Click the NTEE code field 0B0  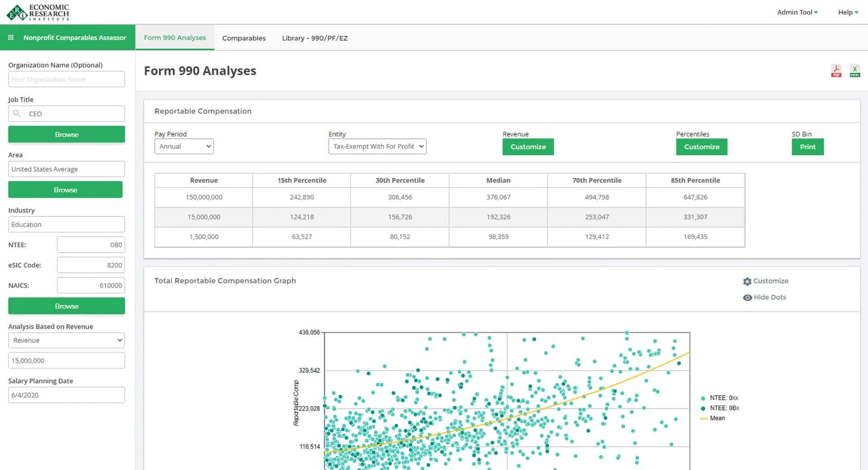tap(91, 245)
